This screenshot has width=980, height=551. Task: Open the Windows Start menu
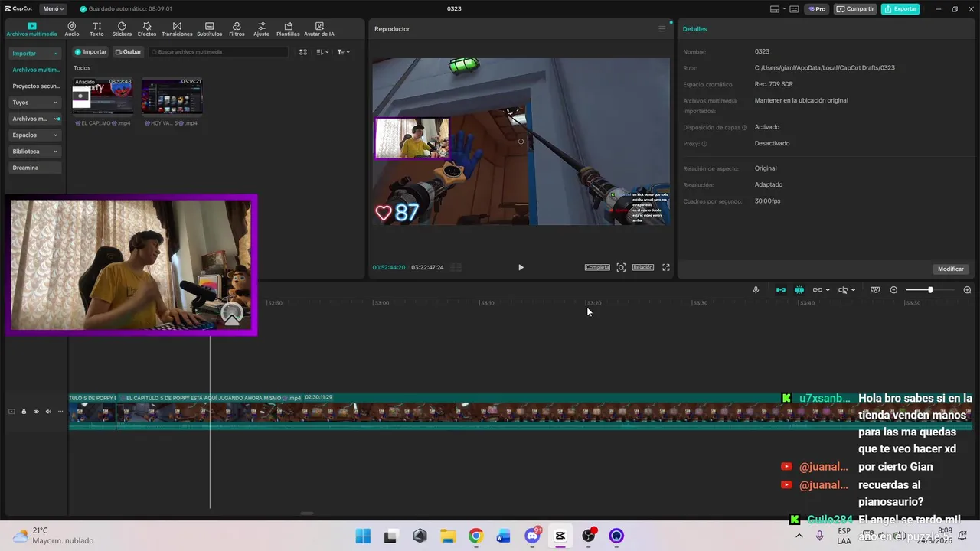click(363, 536)
